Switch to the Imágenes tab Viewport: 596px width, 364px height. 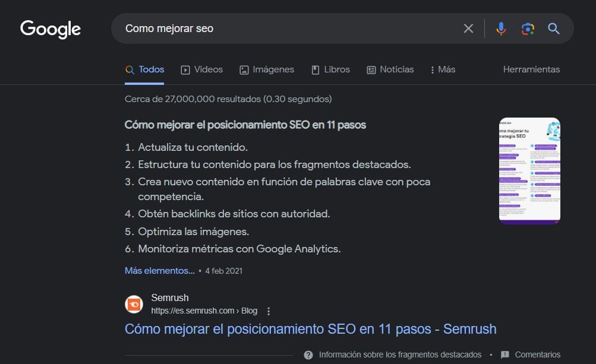(267, 69)
